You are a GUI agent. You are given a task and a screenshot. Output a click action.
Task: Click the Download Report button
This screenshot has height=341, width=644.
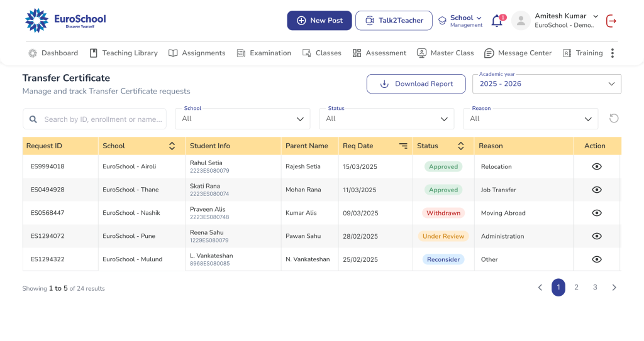coord(416,84)
